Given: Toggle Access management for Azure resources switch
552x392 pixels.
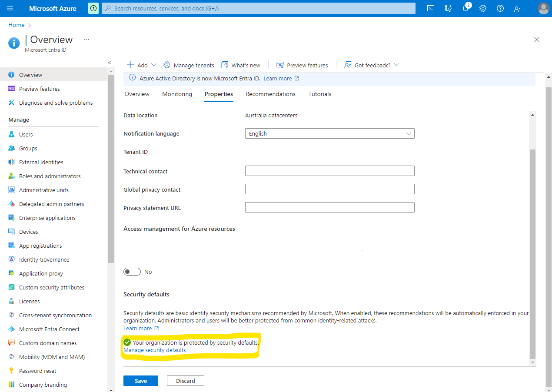Looking at the screenshot, I should (132, 272).
